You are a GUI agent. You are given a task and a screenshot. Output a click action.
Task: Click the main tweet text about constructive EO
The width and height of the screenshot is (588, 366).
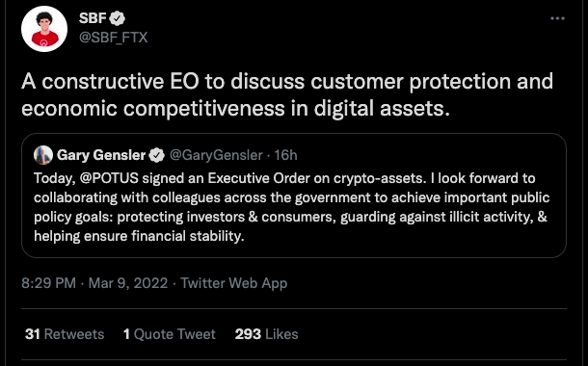(x=287, y=94)
